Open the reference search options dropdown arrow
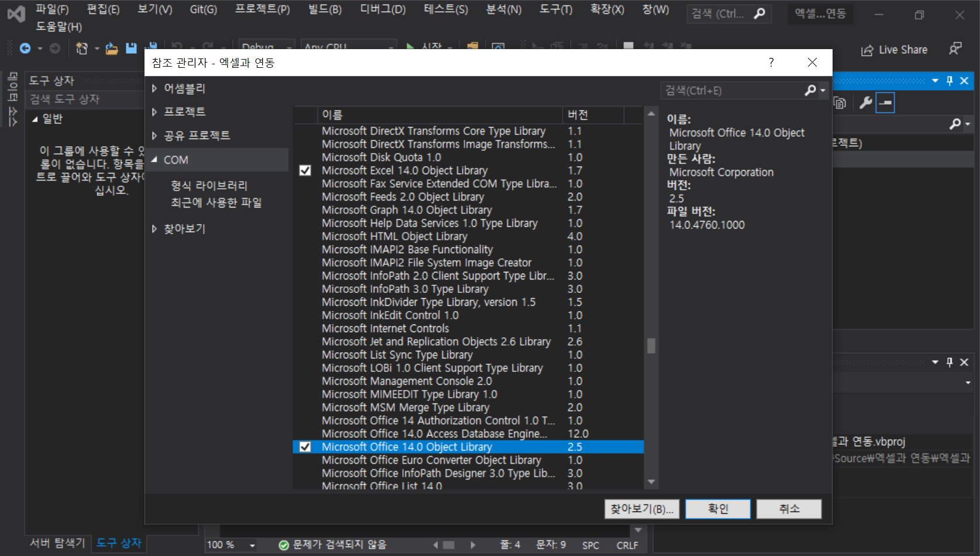This screenshot has height=556, width=980. (x=823, y=90)
